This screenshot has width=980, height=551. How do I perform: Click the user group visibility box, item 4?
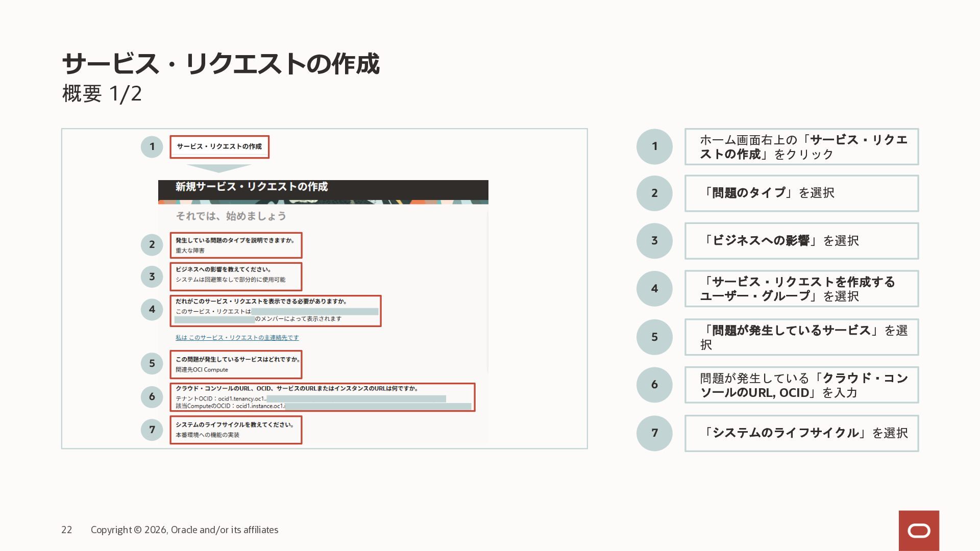point(276,311)
